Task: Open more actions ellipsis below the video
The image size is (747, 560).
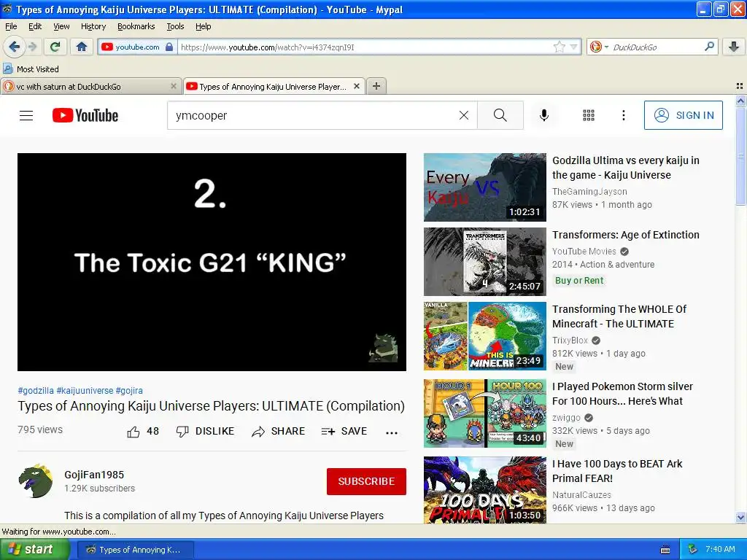Action: (x=392, y=432)
